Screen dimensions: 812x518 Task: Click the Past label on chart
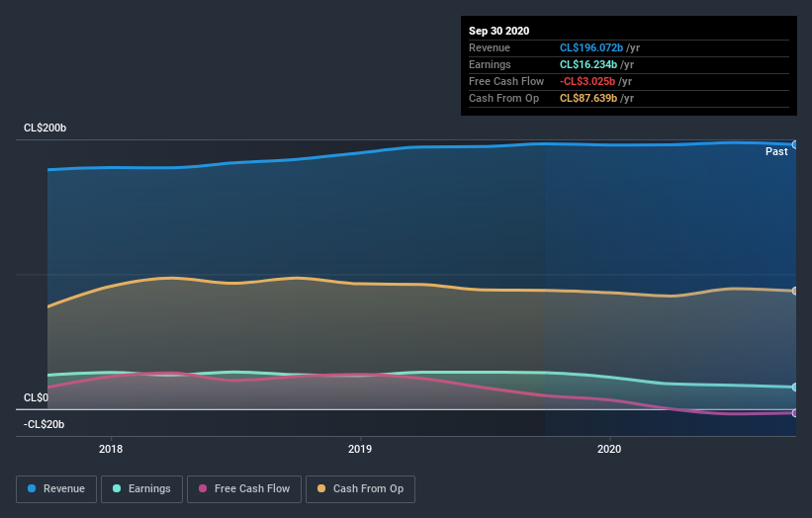click(x=776, y=151)
